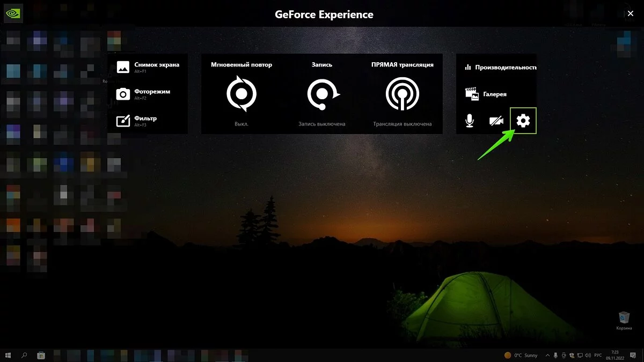Click the Instant Replay circular icon

tap(241, 94)
